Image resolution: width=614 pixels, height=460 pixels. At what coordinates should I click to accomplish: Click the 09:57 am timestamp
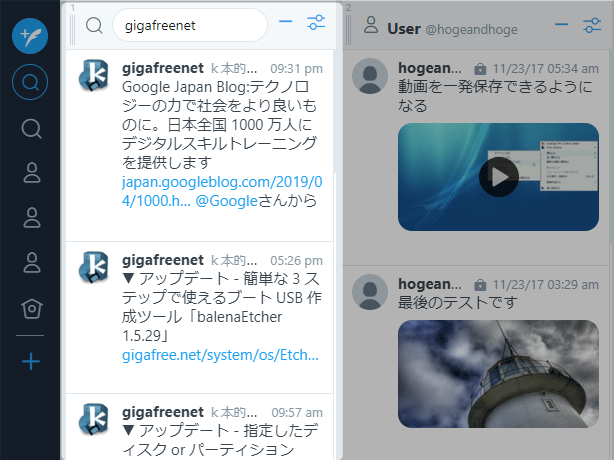coord(297,412)
